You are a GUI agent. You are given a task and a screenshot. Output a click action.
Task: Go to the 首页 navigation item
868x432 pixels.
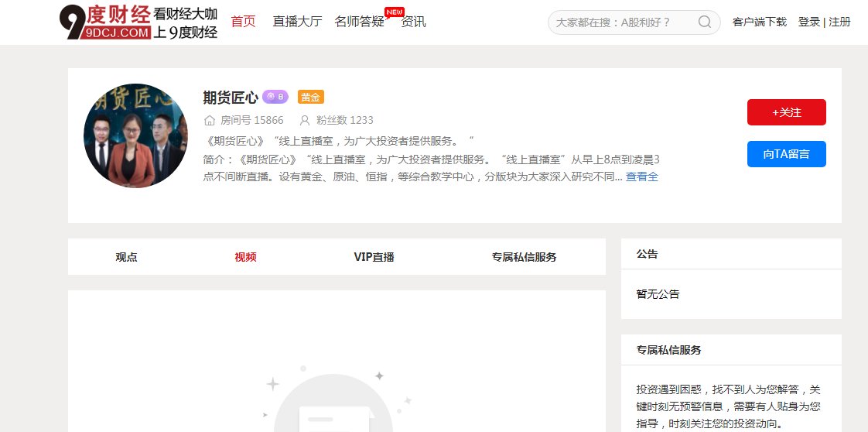coord(244,22)
